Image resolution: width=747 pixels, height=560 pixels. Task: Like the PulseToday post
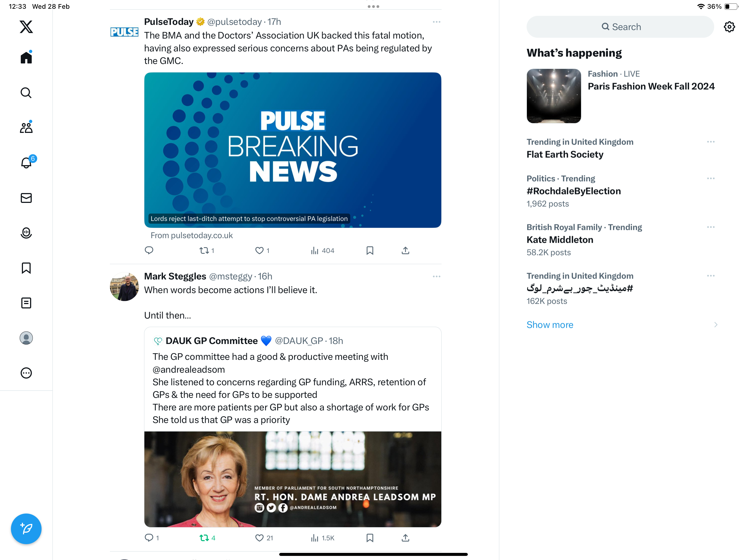click(262, 251)
